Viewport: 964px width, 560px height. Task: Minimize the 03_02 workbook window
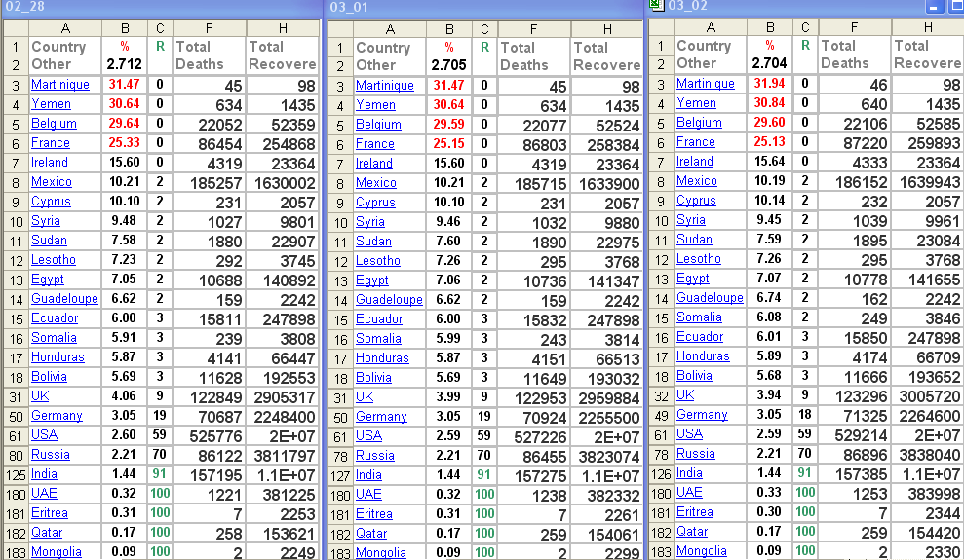tap(933, 7)
